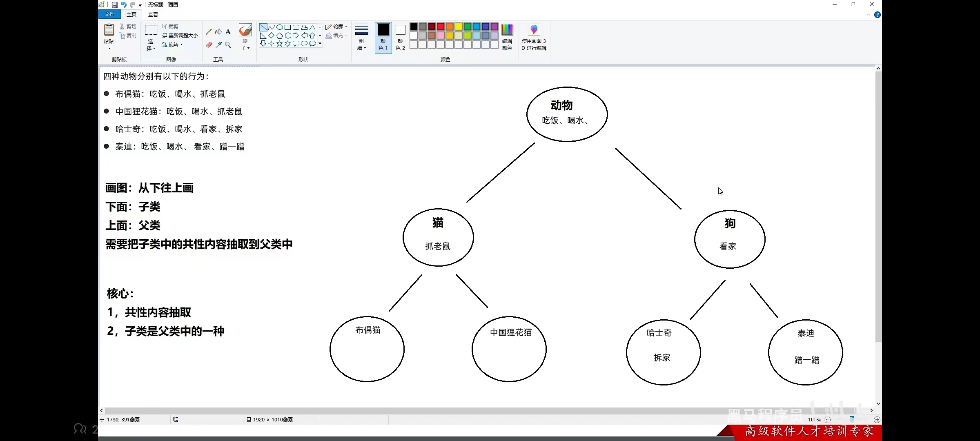Select the Magnifier tool
Image resolution: width=980 pixels, height=441 pixels.
[x=228, y=45]
